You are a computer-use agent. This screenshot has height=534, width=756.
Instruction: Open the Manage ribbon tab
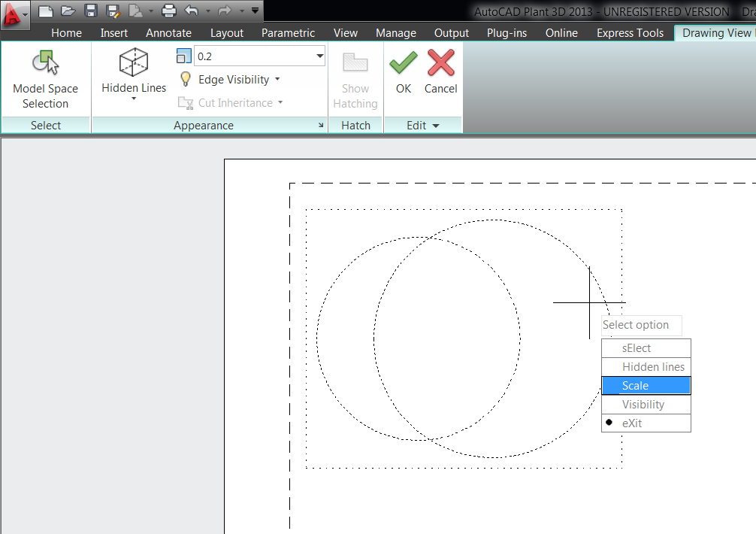(396, 33)
